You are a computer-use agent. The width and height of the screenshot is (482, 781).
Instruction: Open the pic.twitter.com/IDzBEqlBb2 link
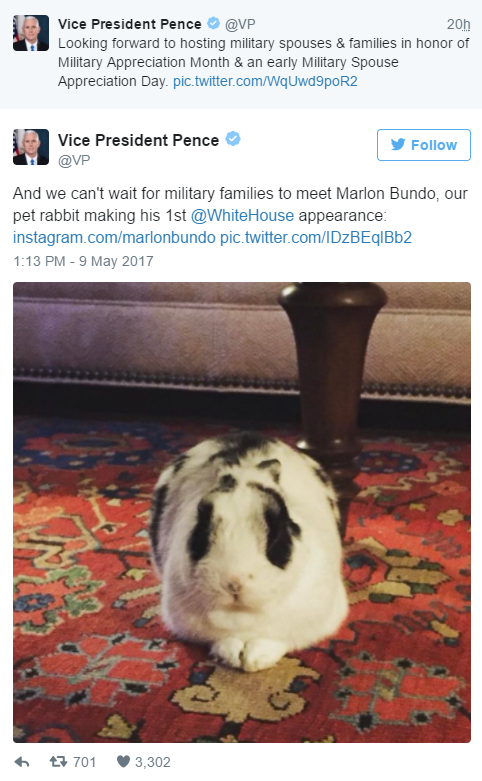(x=316, y=238)
